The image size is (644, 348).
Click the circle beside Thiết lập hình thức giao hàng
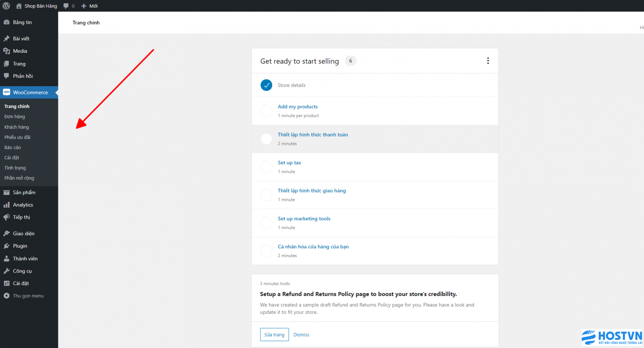pos(266,195)
